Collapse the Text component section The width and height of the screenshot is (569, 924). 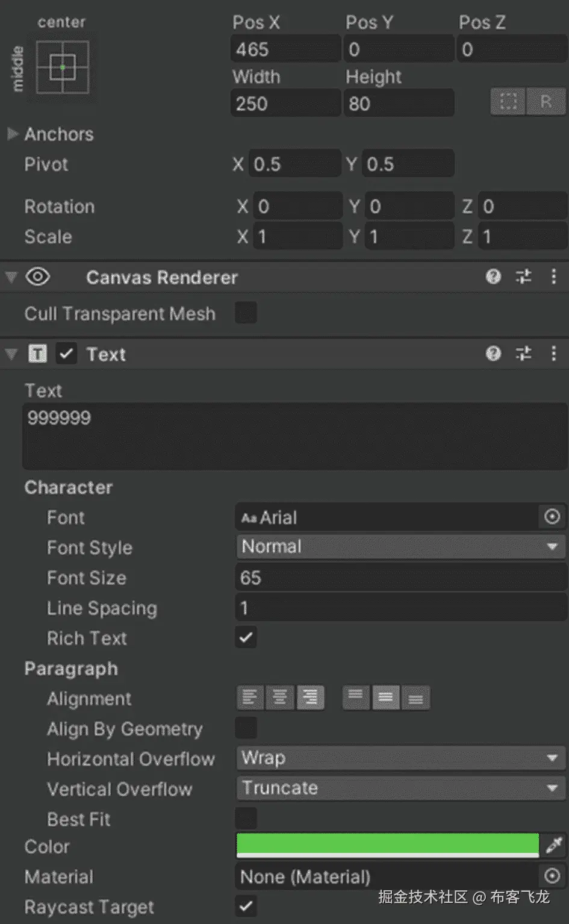click(x=11, y=354)
